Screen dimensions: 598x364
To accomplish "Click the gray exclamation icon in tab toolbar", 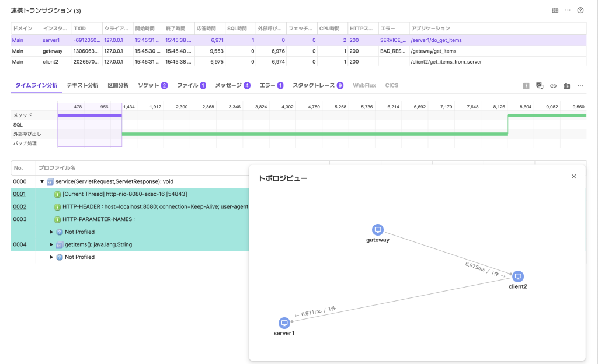I will pyautogui.click(x=526, y=86).
